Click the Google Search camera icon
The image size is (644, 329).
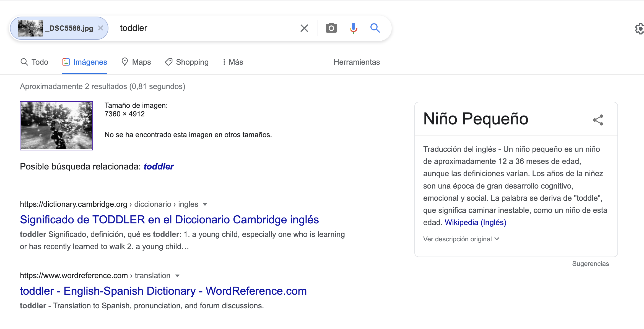tap(331, 28)
